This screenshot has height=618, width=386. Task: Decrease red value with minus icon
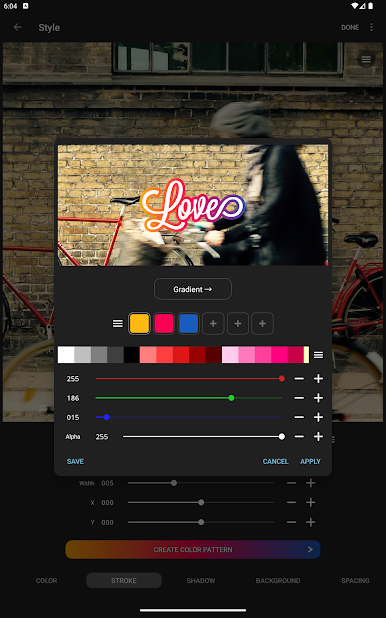coord(299,379)
